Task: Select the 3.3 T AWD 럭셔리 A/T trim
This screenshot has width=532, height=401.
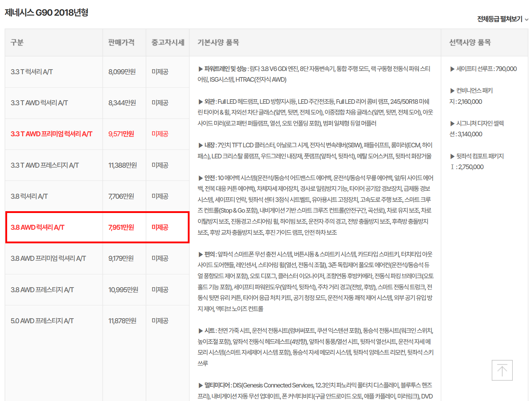Action: (39, 103)
